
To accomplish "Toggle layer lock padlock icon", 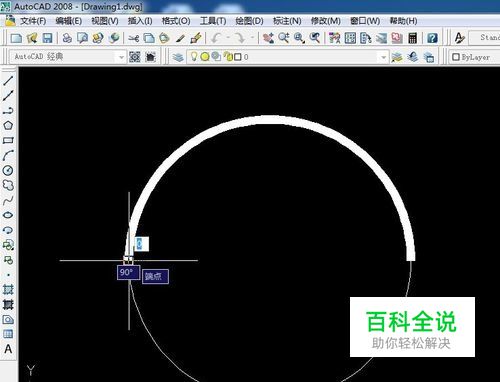I will (x=228, y=57).
